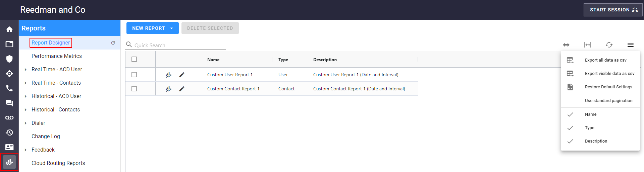Expand the Feedback tree node
Image resolution: width=644 pixels, height=172 pixels.
pos(25,150)
